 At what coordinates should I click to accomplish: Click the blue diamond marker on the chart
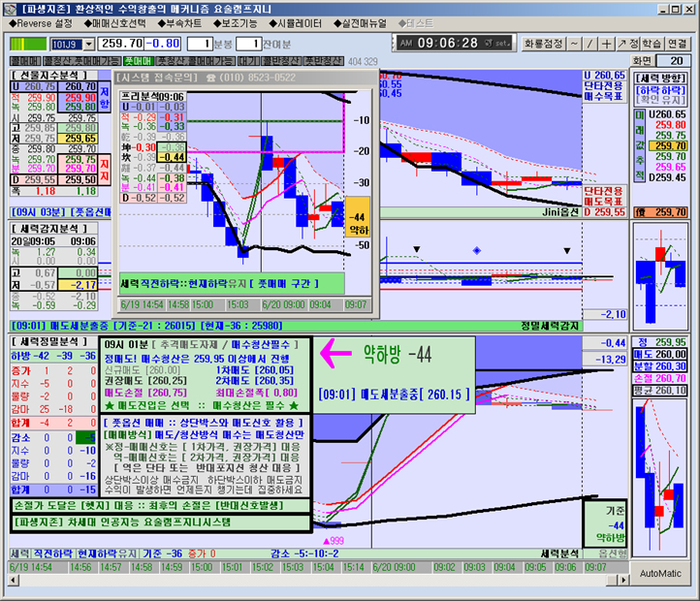pyautogui.click(x=477, y=250)
